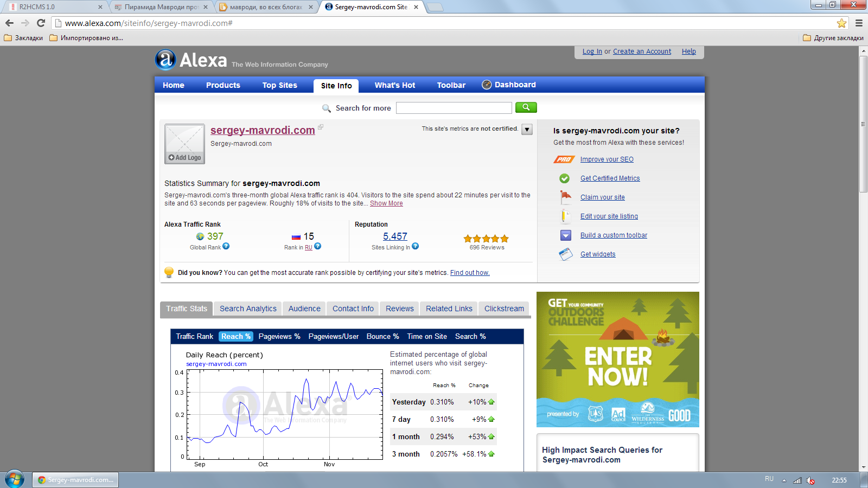Select Traffic Rank chart option
This screenshot has height=488, width=868.
(x=194, y=336)
